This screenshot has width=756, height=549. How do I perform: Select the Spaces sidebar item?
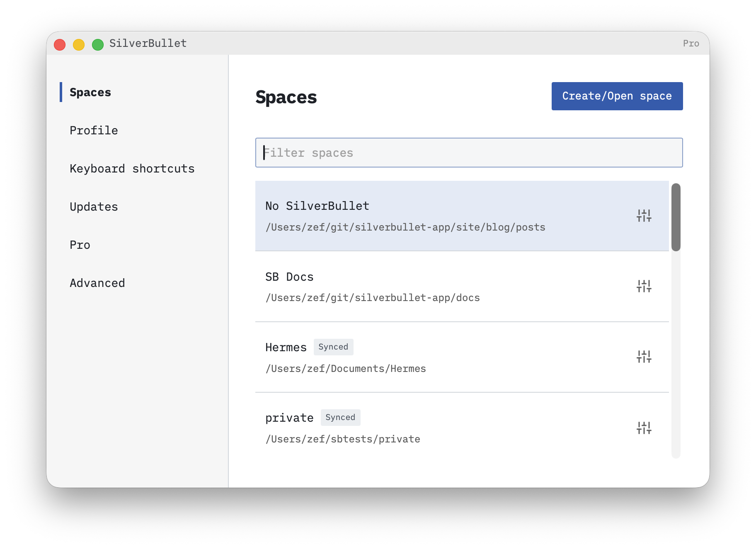click(x=90, y=92)
